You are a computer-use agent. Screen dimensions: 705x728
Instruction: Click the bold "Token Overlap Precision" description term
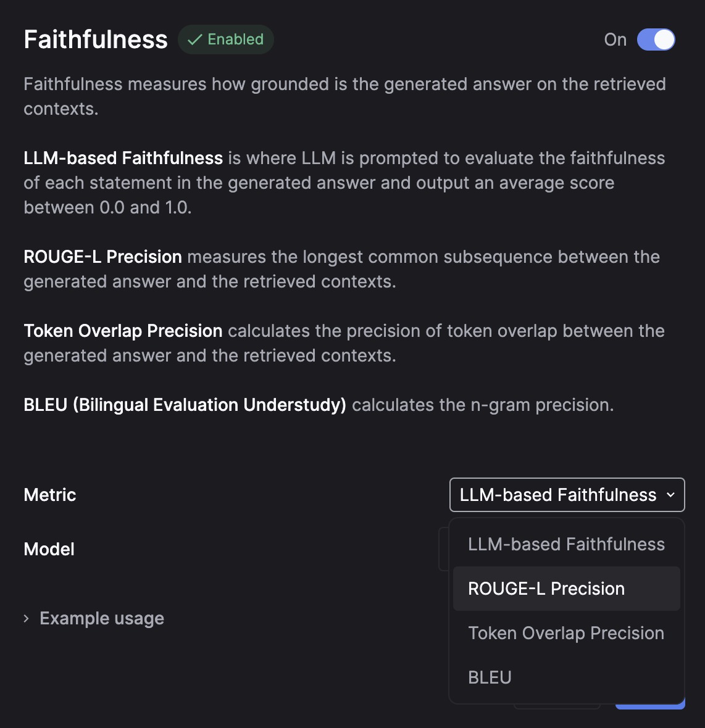coord(123,331)
